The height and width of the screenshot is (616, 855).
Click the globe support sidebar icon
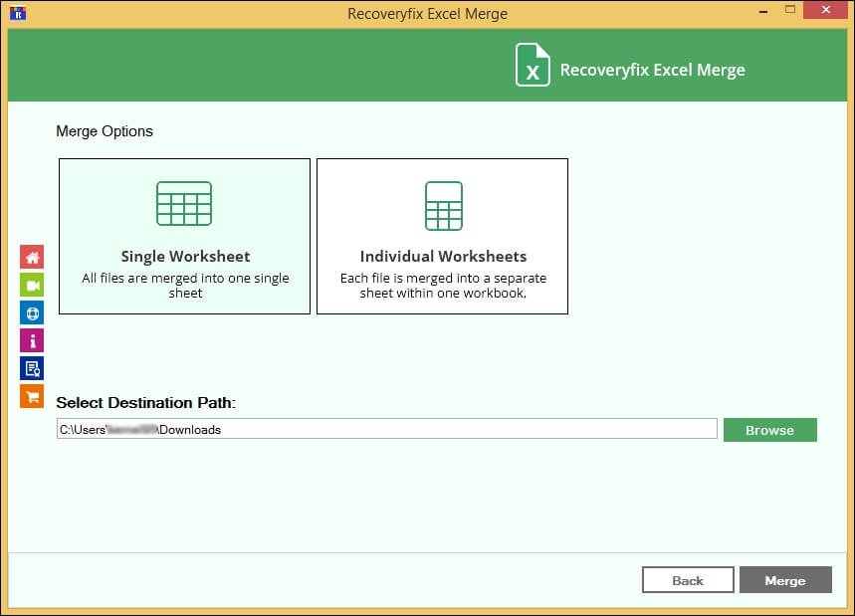tap(32, 312)
